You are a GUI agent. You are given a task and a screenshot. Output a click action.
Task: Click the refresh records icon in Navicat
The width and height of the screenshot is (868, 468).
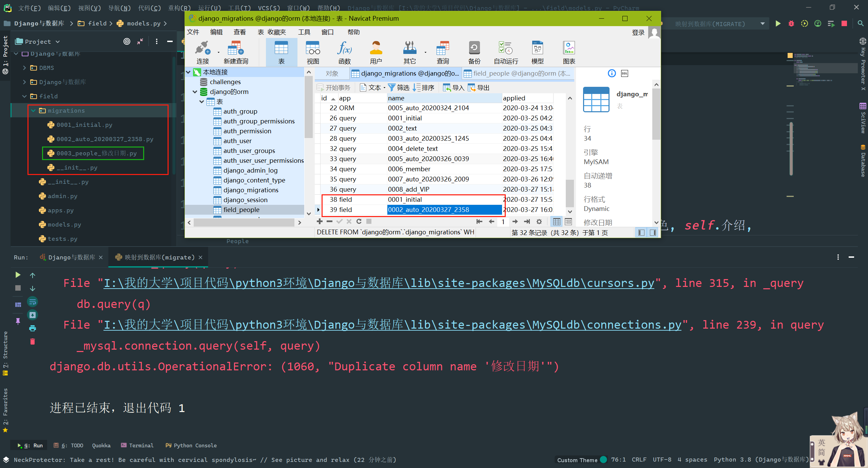[359, 221]
